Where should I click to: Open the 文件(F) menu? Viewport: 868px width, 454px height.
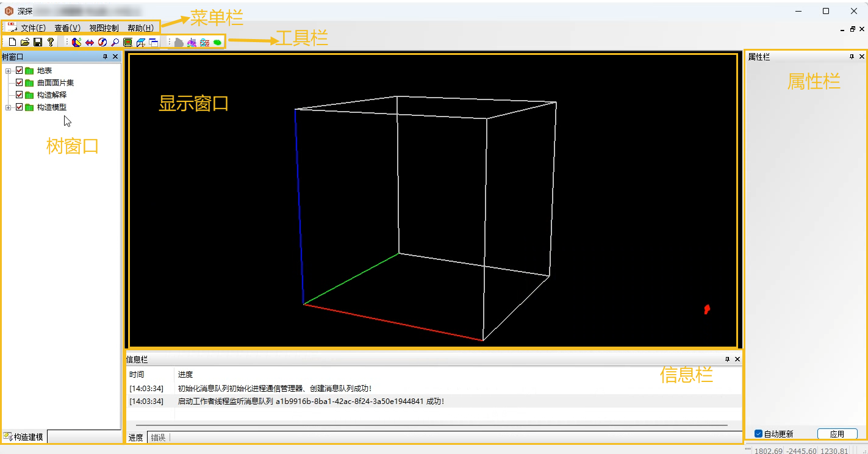[34, 28]
